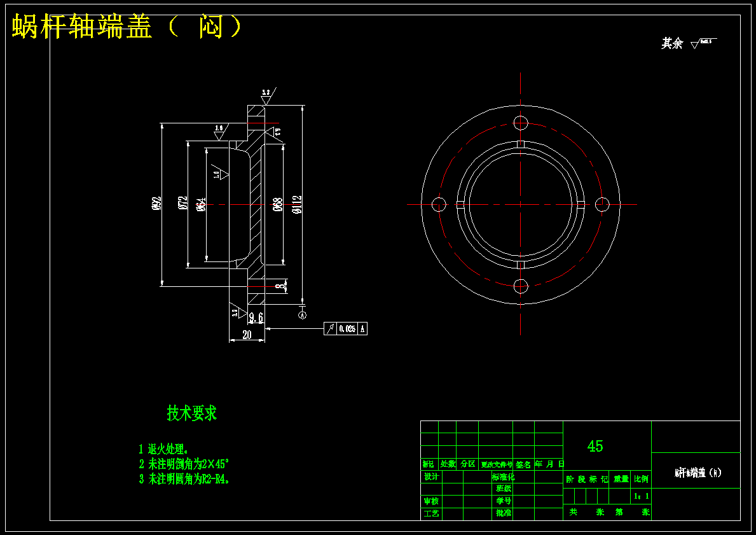This screenshot has height=535, width=756.
Task: Pick the '学号' label in title block
Action: 504,501
